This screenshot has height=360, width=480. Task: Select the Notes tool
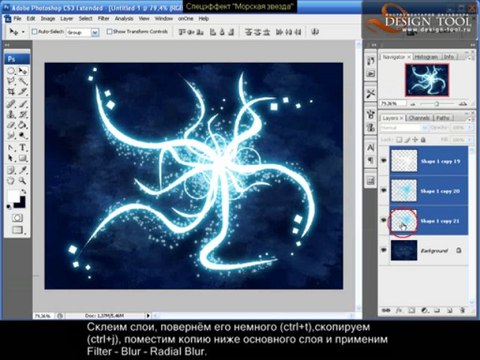coord(11,170)
